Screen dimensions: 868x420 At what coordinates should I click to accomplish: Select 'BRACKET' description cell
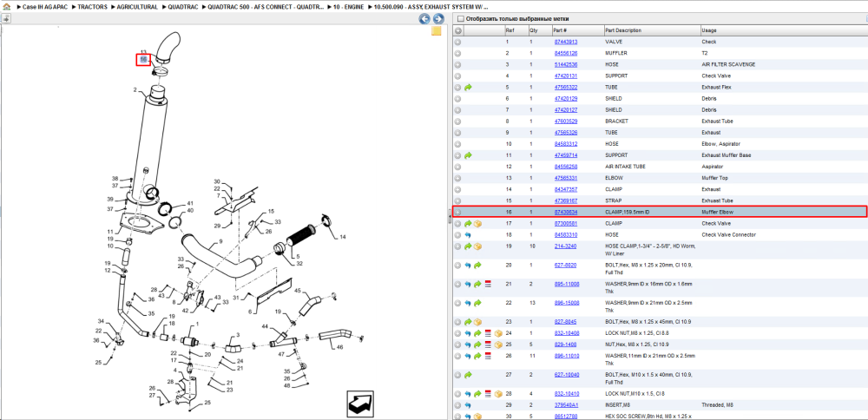coord(617,121)
